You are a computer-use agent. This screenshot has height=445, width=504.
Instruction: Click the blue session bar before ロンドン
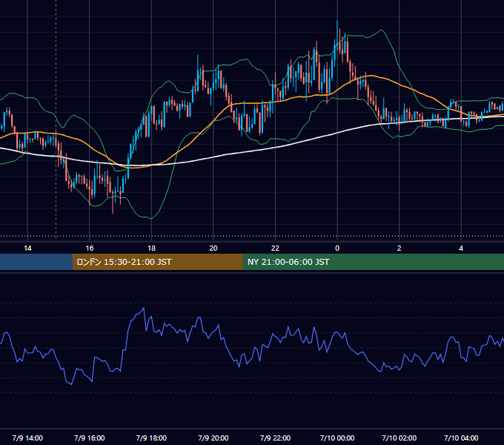36,262
